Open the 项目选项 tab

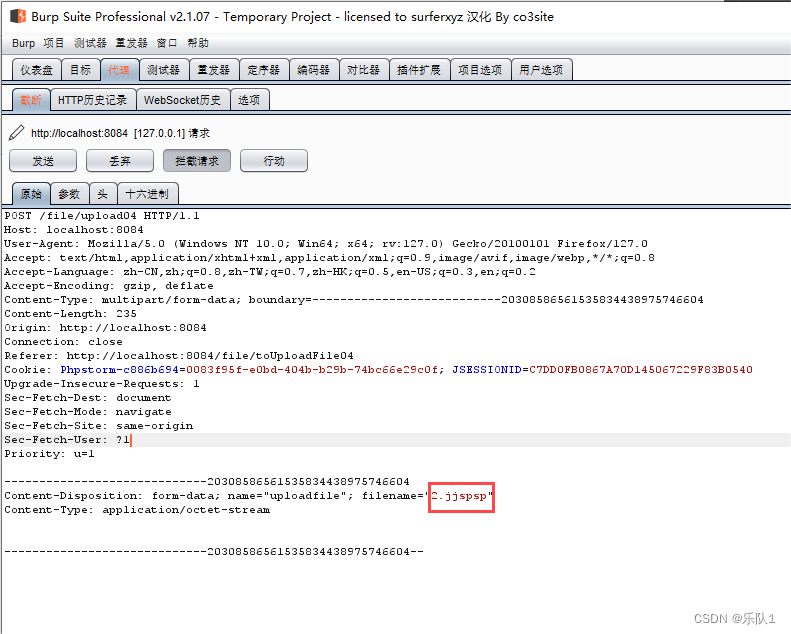click(480, 70)
